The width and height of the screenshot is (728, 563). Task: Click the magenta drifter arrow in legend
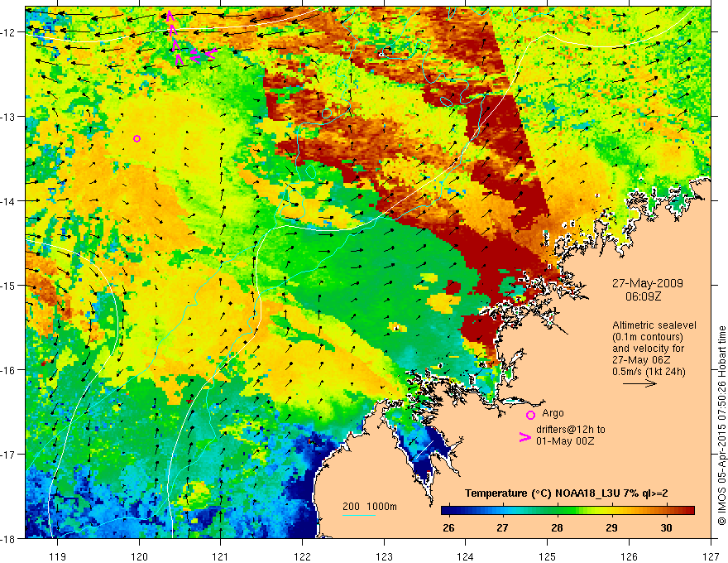tap(525, 437)
